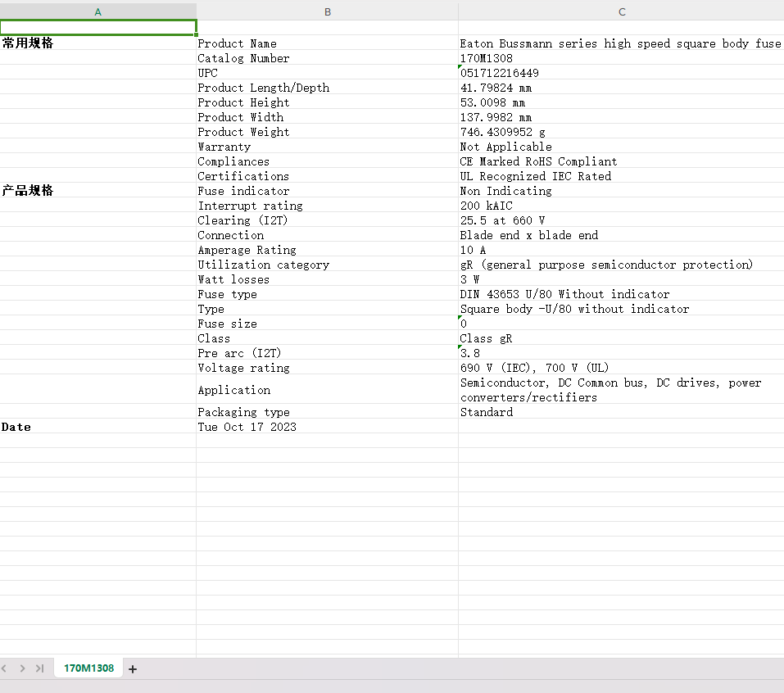The image size is (784, 693).
Task: Click the 'Compliances' label cell
Action: click(x=328, y=161)
